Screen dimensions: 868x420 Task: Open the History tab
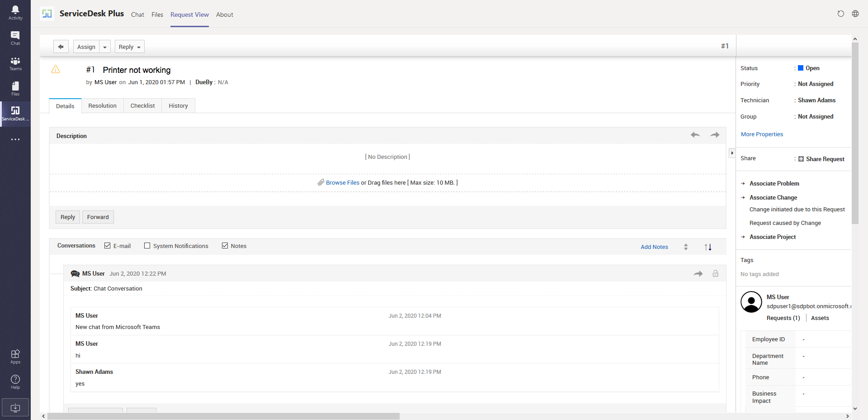coord(178,106)
